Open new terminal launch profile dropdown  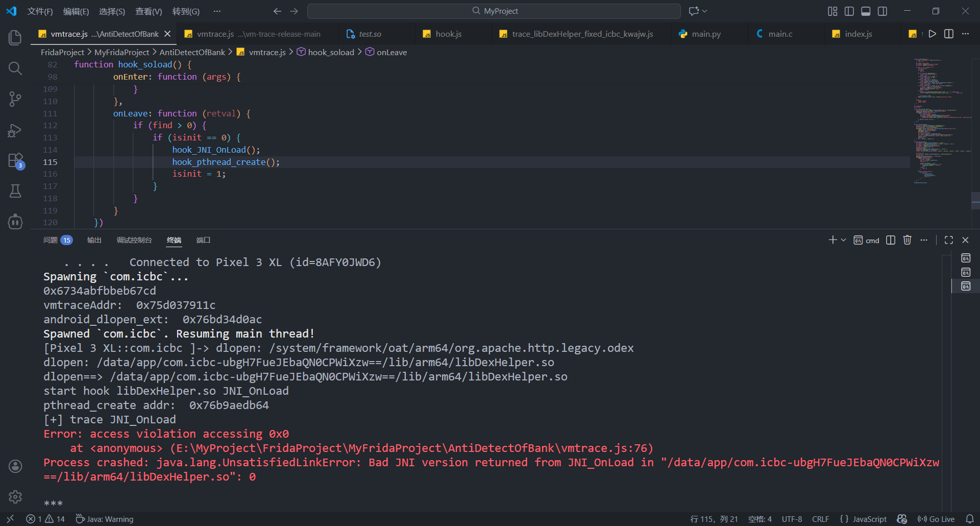coord(844,240)
